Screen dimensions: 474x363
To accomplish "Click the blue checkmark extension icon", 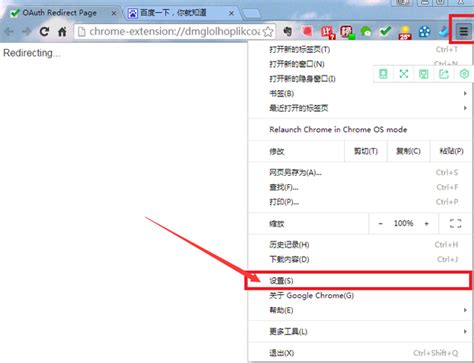I will [x=443, y=32].
